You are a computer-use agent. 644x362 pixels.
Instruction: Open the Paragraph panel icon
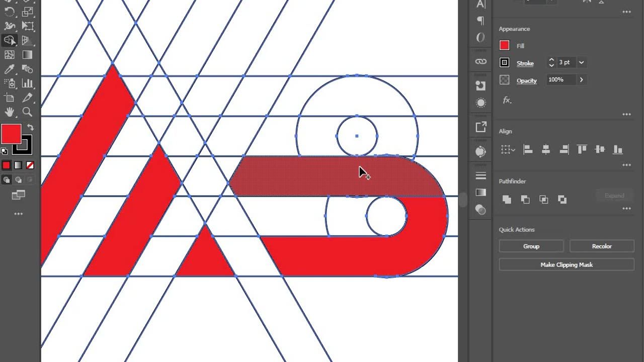point(480,21)
